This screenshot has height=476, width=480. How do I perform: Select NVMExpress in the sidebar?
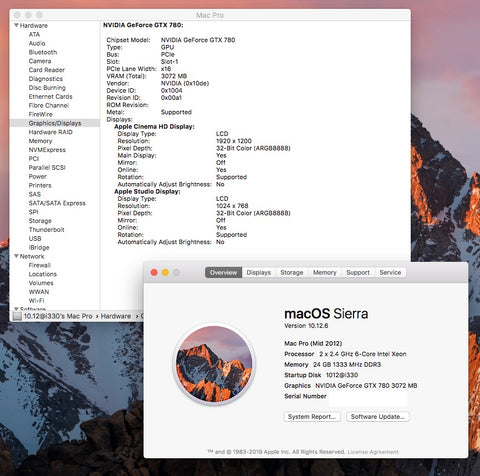pyautogui.click(x=47, y=150)
